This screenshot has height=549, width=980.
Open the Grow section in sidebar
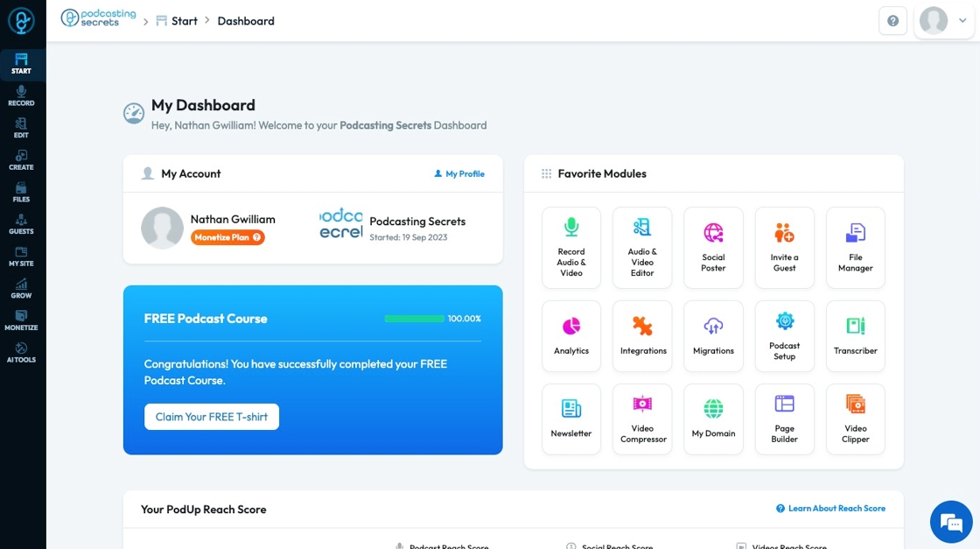21,289
